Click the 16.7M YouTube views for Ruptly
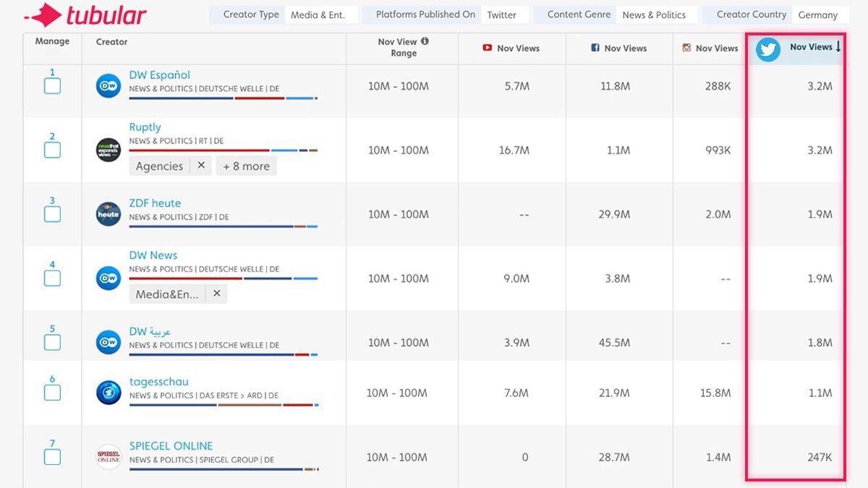868x488 pixels. coord(514,150)
